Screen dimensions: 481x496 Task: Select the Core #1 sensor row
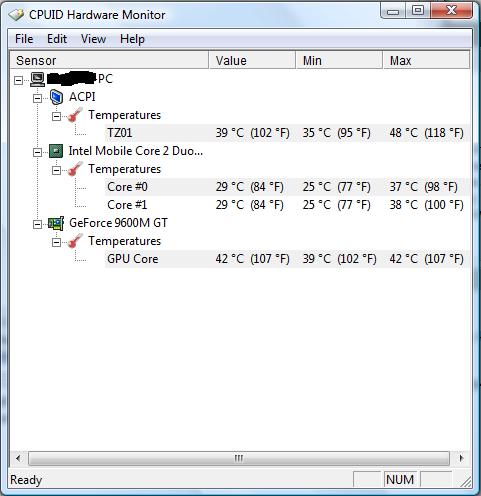point(287,205)
